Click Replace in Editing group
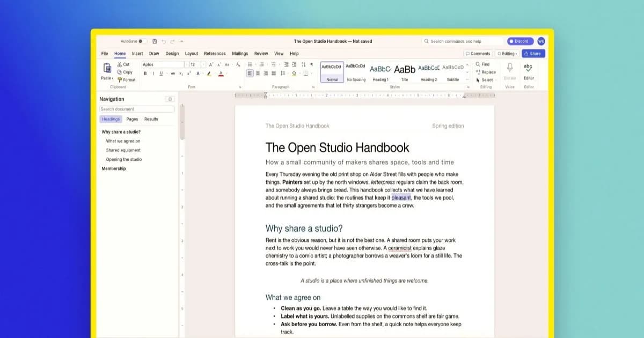644x338 pixels. click(x=486, y=72)
